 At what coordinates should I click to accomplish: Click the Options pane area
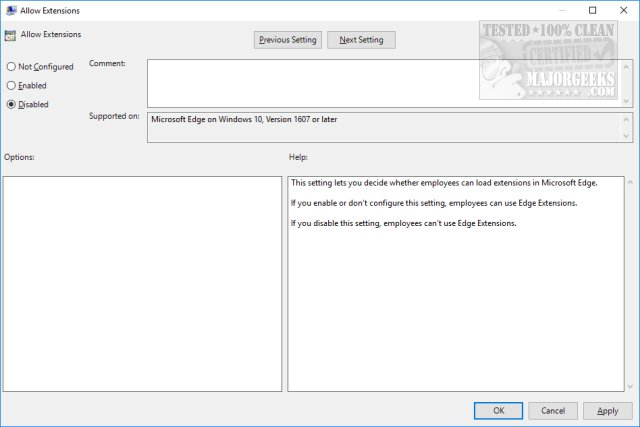tap(142, 284)
